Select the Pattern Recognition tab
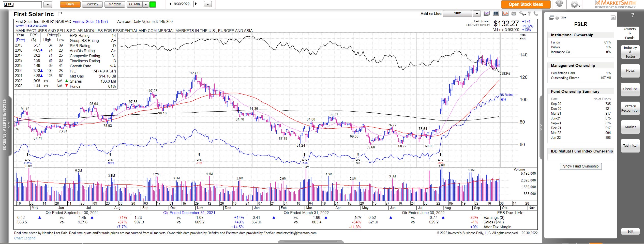 click(x=630, y=108)
